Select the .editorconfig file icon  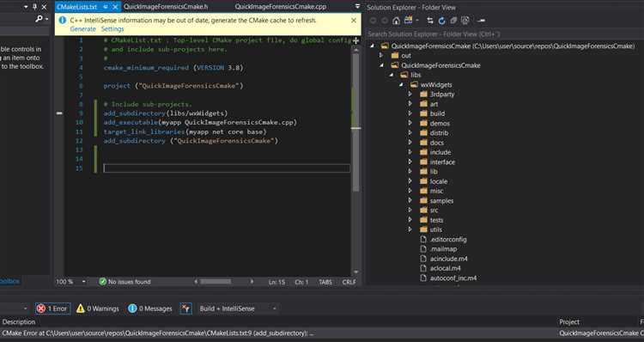(423, 239)
